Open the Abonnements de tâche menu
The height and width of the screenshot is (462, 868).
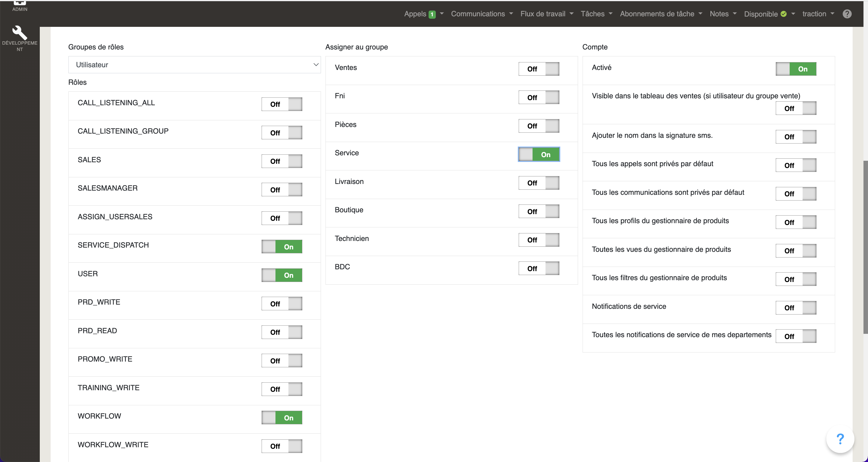(x=661, y=14)
